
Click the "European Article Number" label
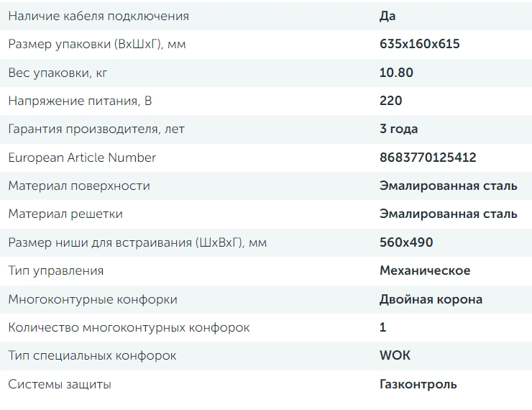82,158
